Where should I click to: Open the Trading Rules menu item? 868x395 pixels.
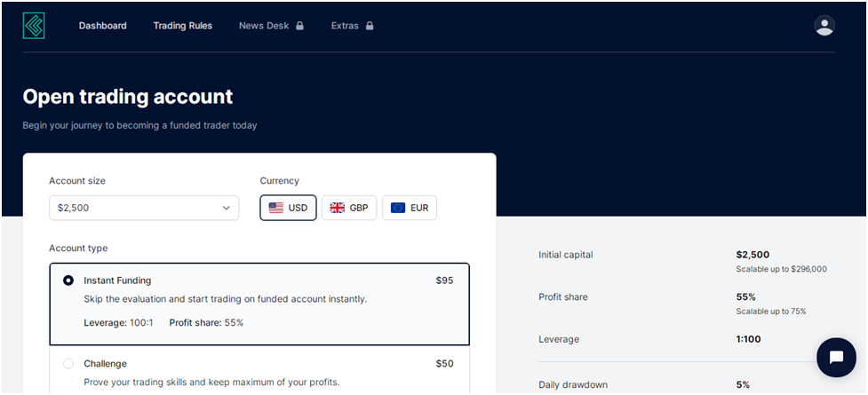point(183,26)
